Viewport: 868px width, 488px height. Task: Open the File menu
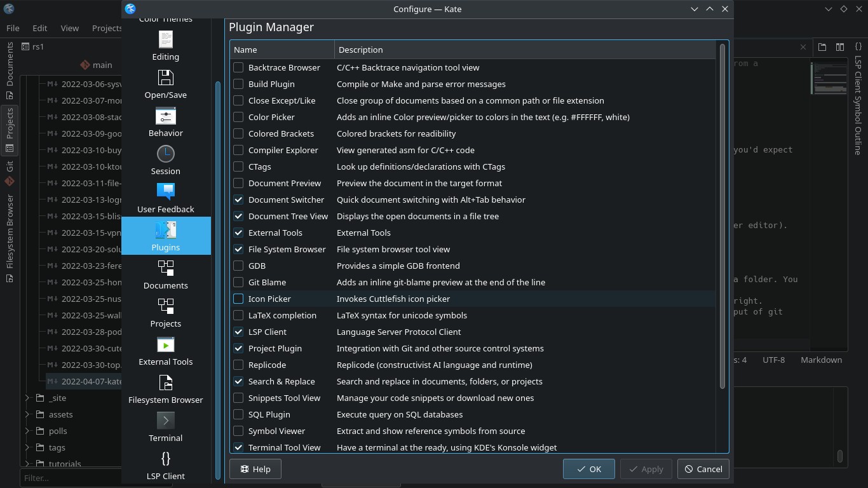[x=13, y=28]
